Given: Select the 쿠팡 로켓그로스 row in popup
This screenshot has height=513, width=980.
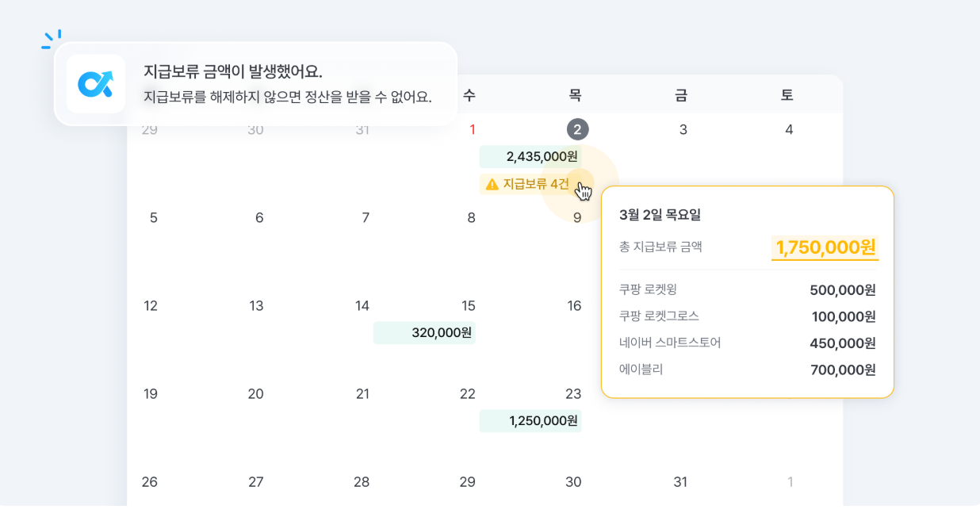Looking at the screenshot, I should pos(747,316).
